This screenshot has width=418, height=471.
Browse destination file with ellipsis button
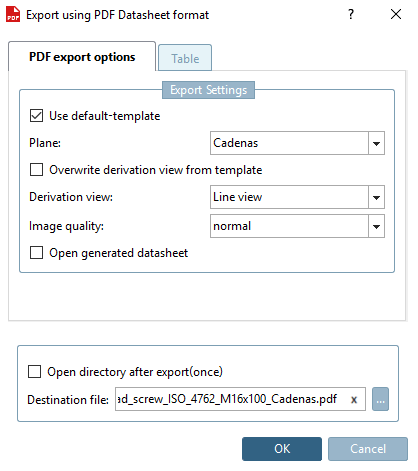pos(380,399)
